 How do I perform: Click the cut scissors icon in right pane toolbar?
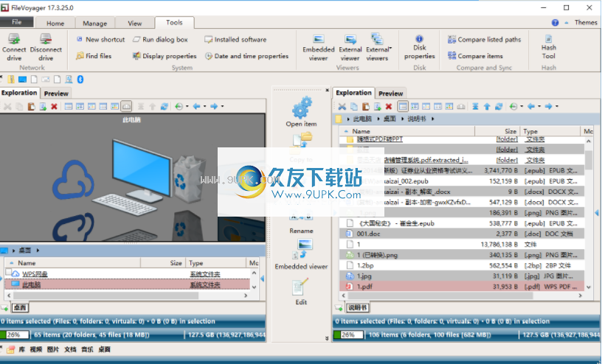[x=342, y=107]
